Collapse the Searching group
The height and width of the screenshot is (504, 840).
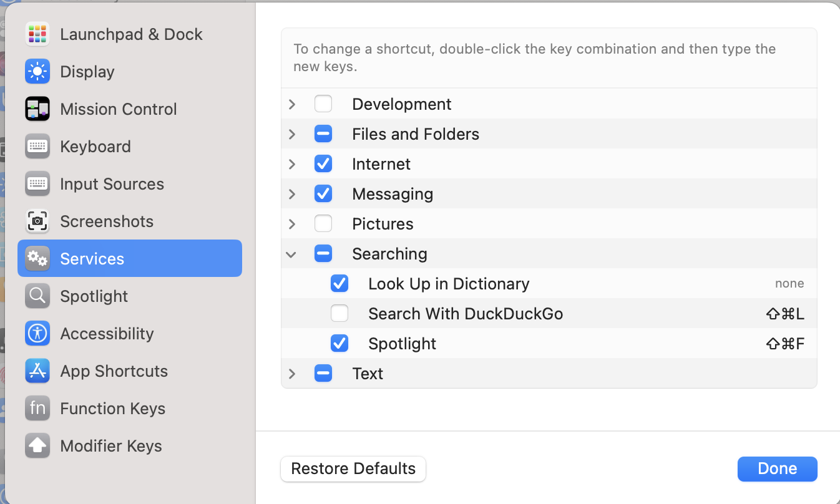[x=291, y=254]
